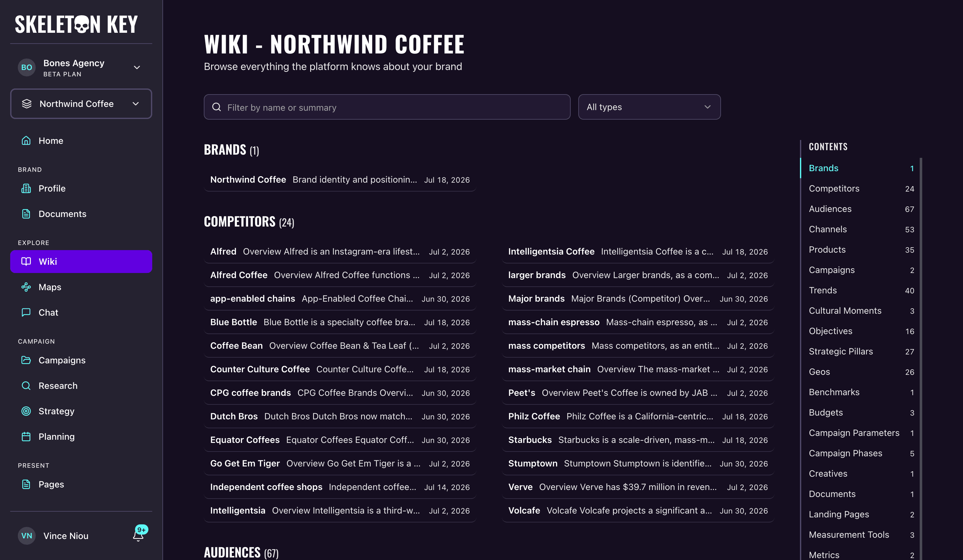Screen dimensions: 963x560
Task: Open the Northwind Coffee brand selector
Action: (81, 103)
